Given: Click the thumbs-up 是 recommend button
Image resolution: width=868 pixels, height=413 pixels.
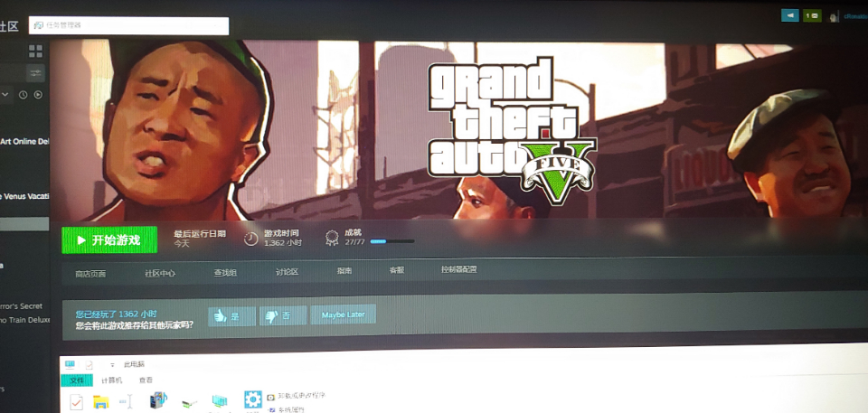Looking at the screenshot, I should (232, 316).
